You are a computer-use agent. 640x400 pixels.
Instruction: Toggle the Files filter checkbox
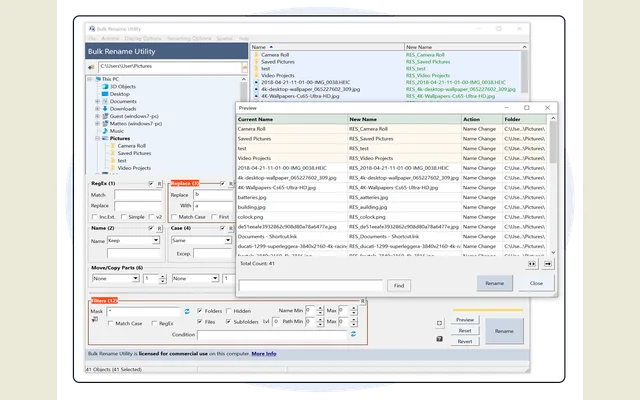[x=200, y=322]
